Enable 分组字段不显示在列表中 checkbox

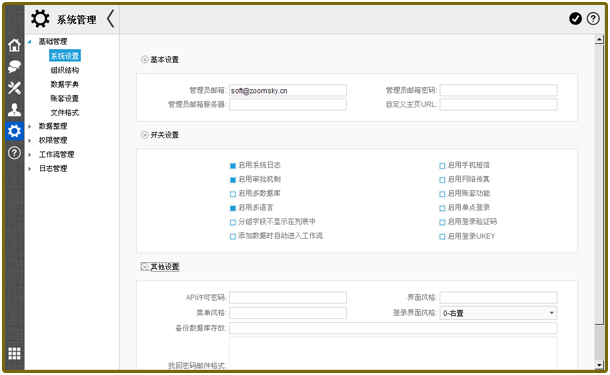click(233, 222)
